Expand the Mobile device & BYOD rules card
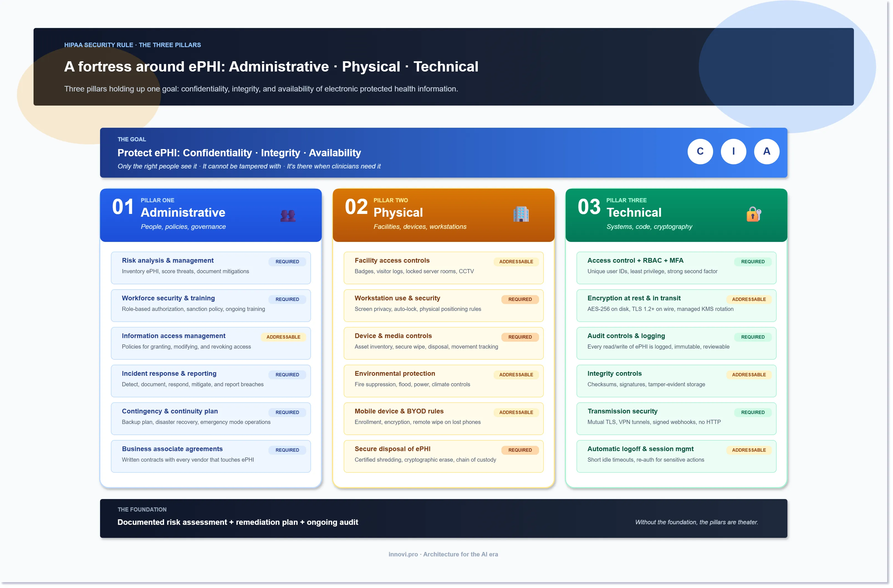Image resolution: width=893 pixels, height=588 pixels. coord(443,418)
